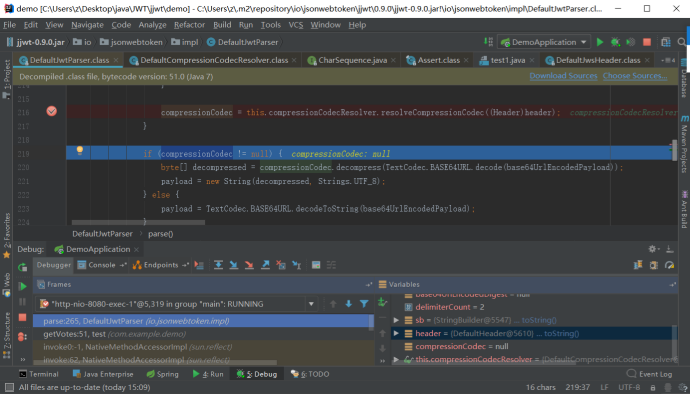
Task: Switch to the test1.java tab
Action: tap(507, 60)
